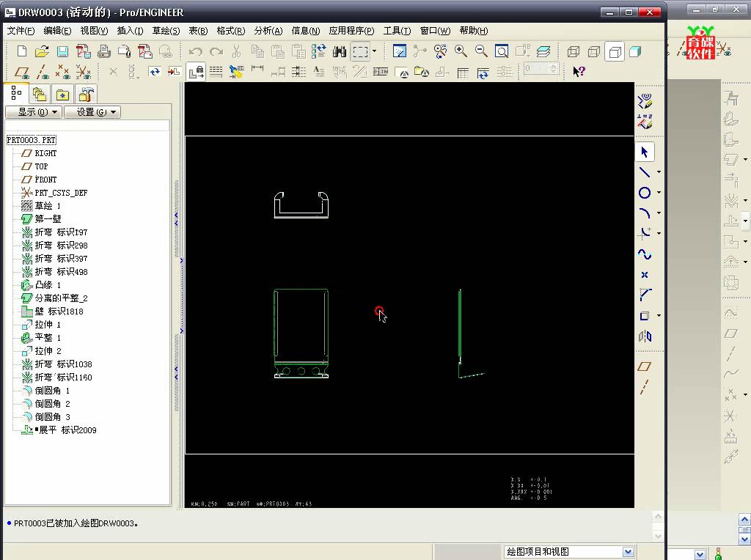Open dropdown arrow next to selection box icon
Viewport: 751px width, 560px height.
coord(375,51)
